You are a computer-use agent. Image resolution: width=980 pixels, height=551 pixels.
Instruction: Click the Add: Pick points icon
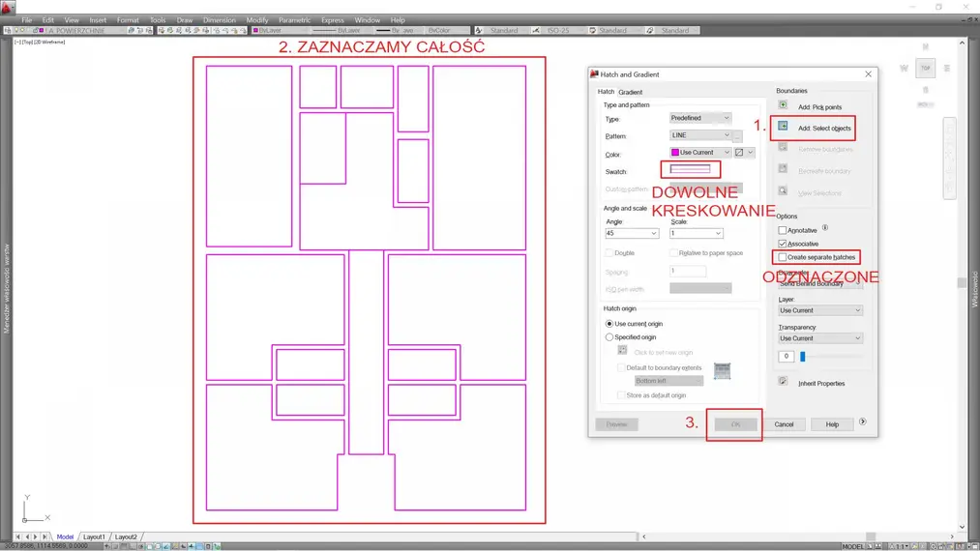click(783, 105)
